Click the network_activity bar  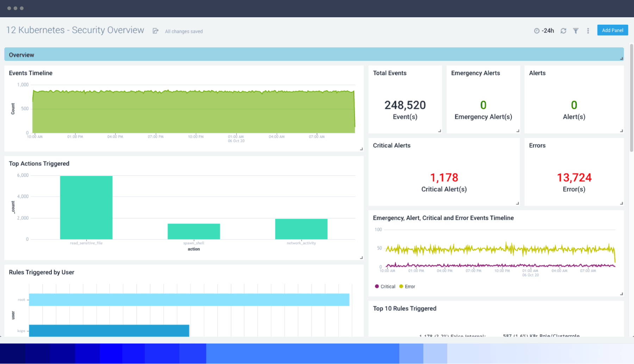click(301, 229)
